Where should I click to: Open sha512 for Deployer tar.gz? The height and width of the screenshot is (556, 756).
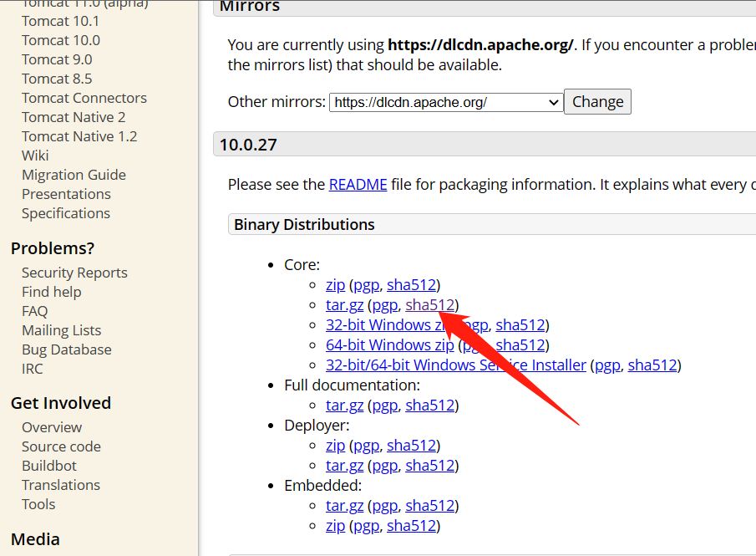[430, 467]
